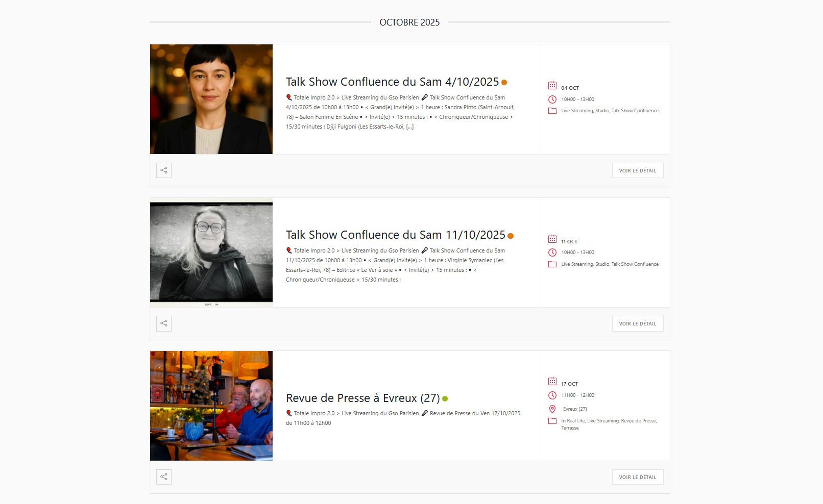Click the share icon under Revue de Presse
This screenshot has width=823, height=504.
pos(163,476)
